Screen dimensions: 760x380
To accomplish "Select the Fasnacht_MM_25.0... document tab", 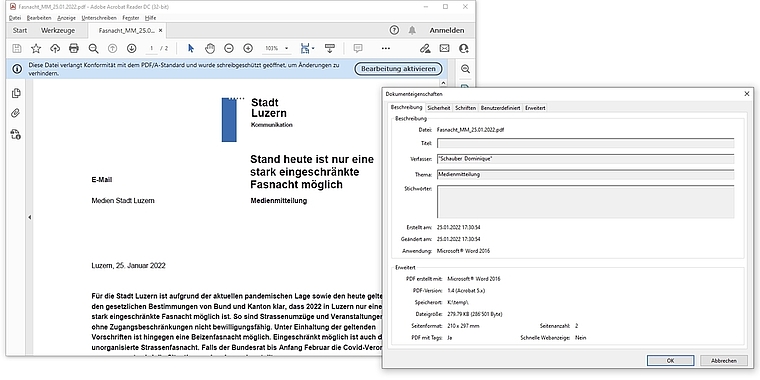I will tap(127, 31).
